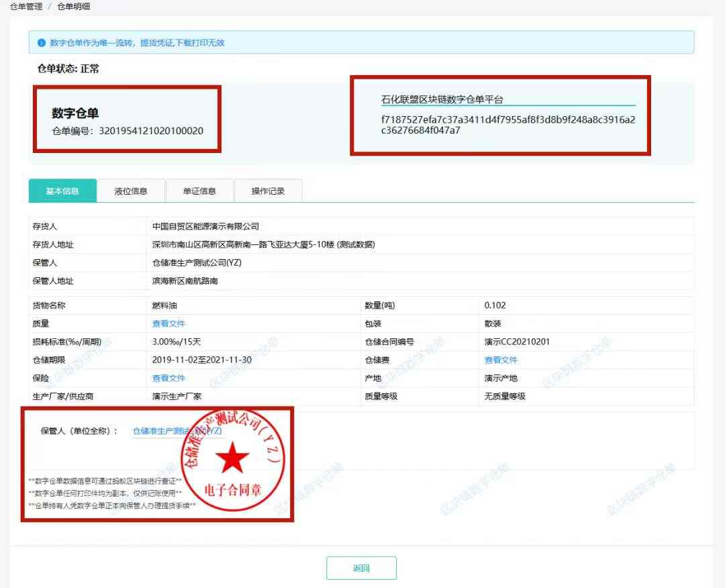
Task: Open 查看文件 link for 仓储费
Action: coord(501,360)
